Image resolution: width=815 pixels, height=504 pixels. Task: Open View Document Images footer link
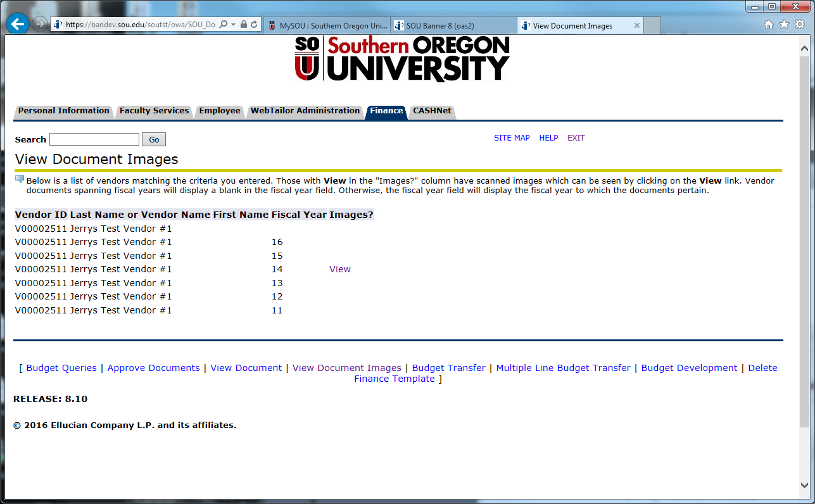(347, 368)
